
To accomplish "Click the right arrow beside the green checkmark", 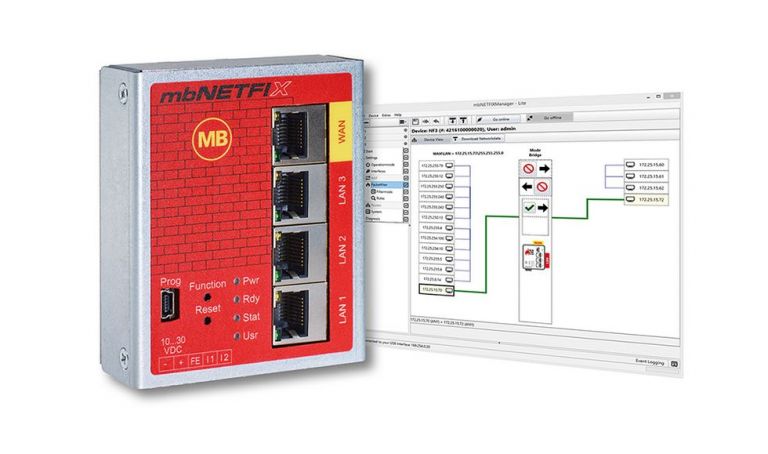I will pyautogui.click(x=543, y=208).
